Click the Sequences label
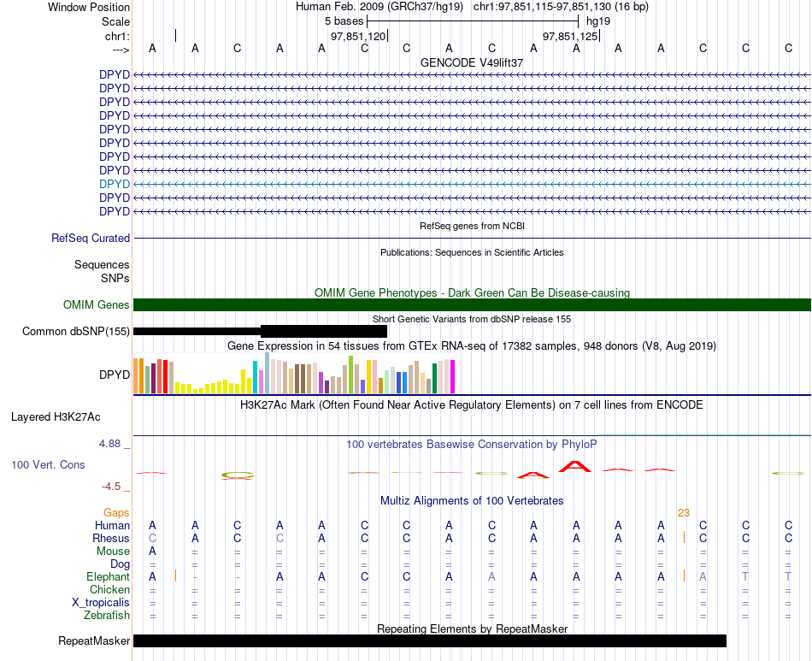The image size is (812, 661). tap(102, 265)
